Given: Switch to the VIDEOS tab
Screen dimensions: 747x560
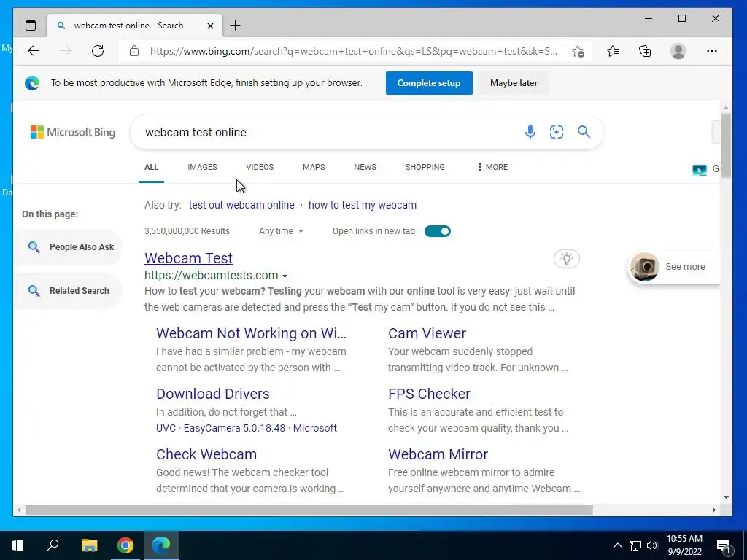Looking at the screenshot, I should [260, 167].
